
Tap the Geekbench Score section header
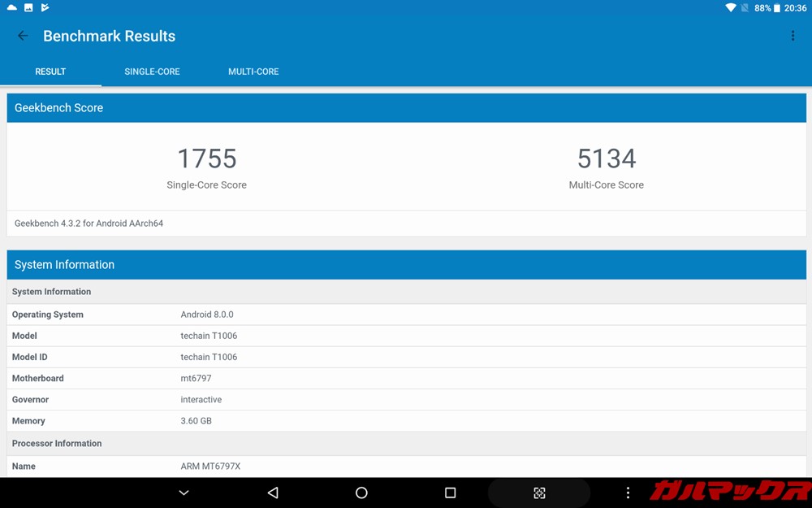pyautogui.click(x=58, y=107)
